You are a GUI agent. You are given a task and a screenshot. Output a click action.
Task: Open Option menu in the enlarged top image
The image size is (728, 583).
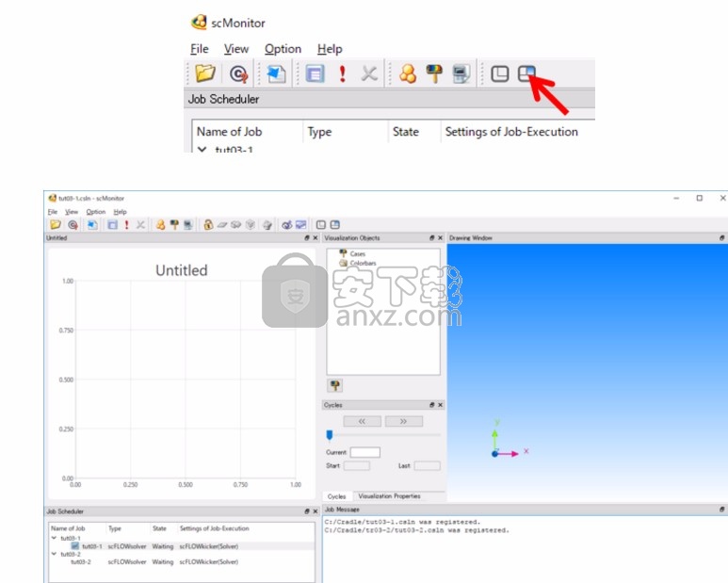[x=283, y=49]
